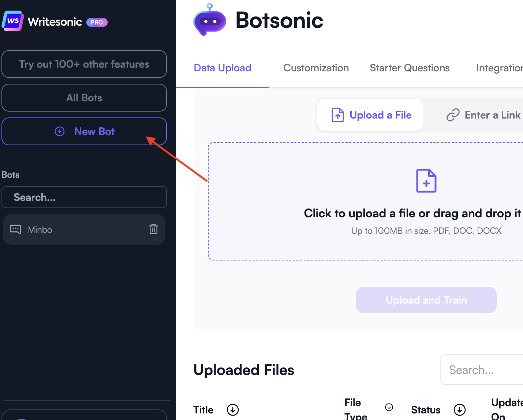Delete the Minbo bot with trash icon

coord(153,229)
